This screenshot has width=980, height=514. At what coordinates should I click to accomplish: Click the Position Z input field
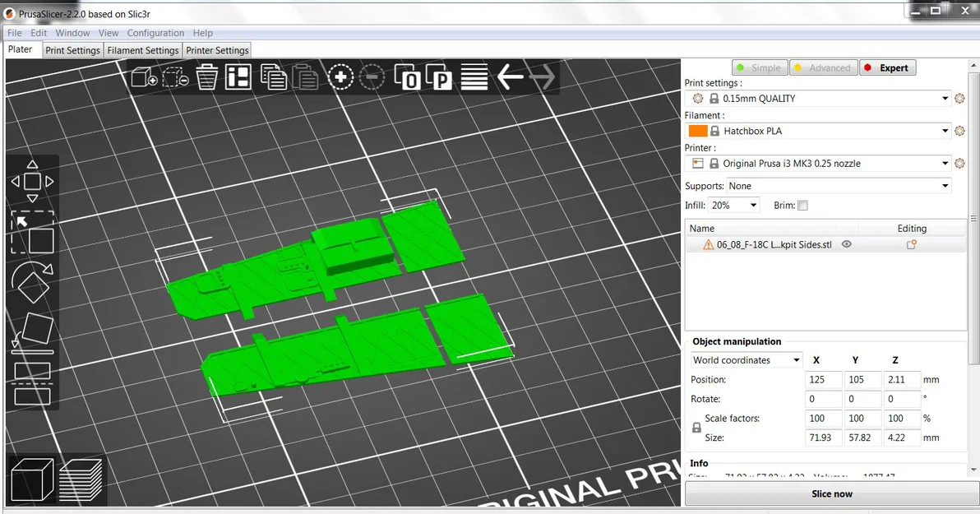[x=902, y=380]
